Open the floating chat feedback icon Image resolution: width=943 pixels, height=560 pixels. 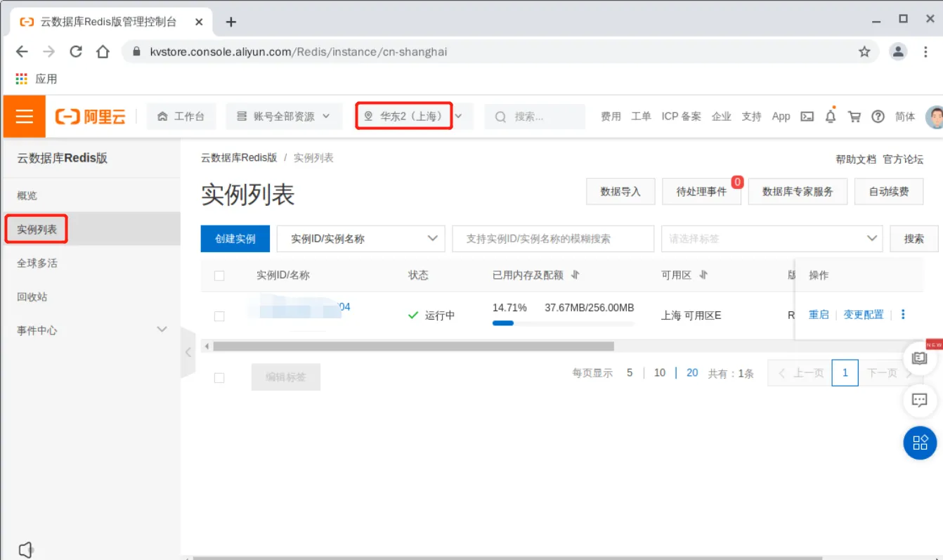(x=920, y=401)
